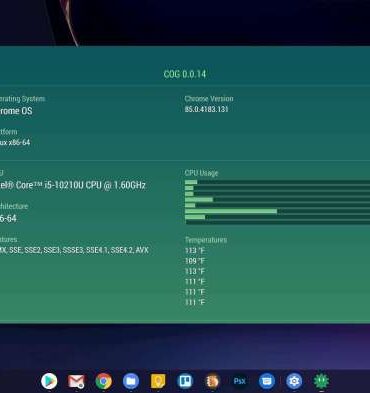
Task: Select the SSE4.2 CPU feature text
Action: coord(121,250)
